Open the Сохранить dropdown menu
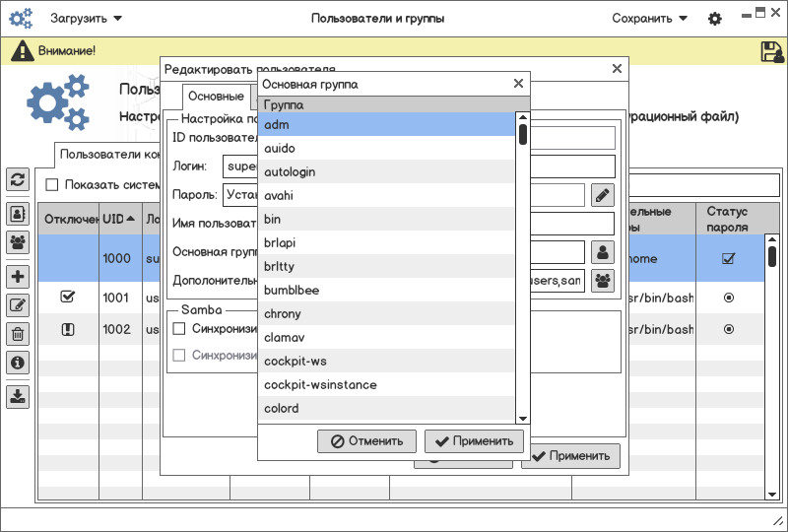 649,19
